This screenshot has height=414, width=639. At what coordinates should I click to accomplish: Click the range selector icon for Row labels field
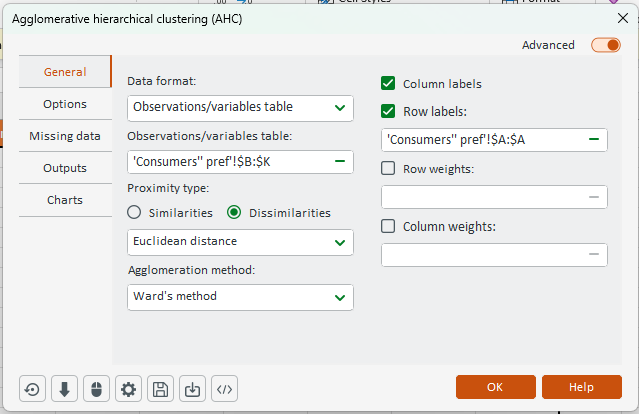[x=594, y=139]
